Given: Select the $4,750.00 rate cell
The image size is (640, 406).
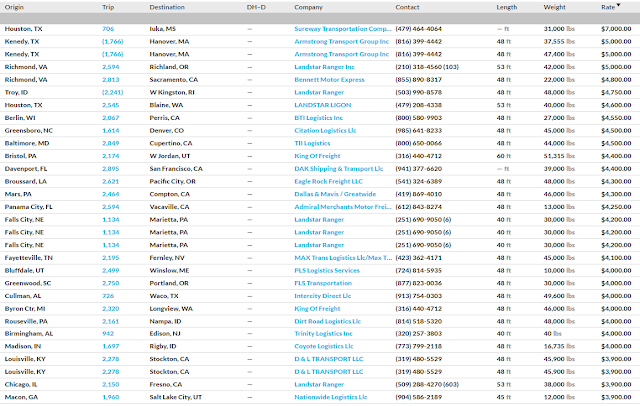Looking at the screenshot, I should [616, 92].
